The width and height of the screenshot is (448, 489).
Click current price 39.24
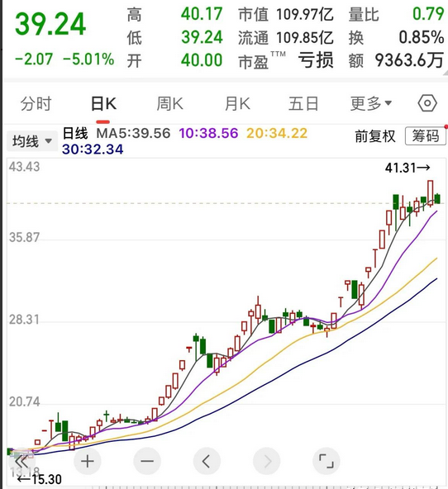pos(50,24)
